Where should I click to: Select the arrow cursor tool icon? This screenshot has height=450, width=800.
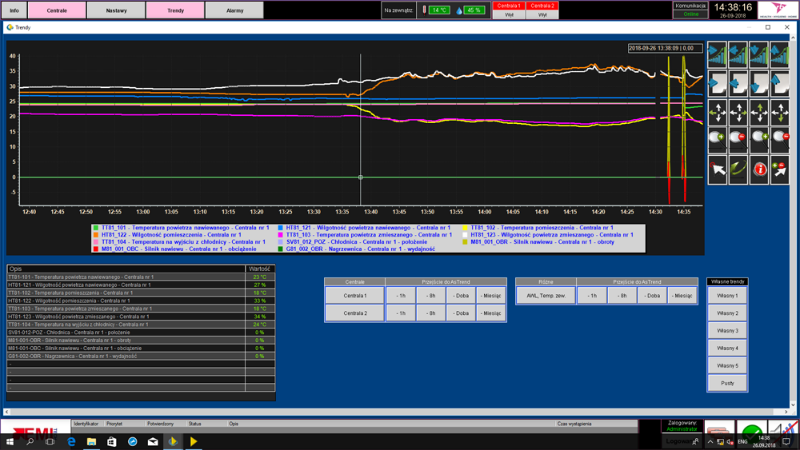pyautogui.click(x=717, y=170)
